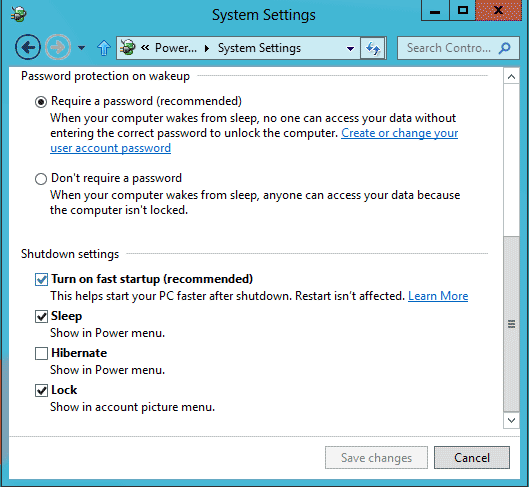
Task: Click the title bar window icon
Action: coord(18,14)
